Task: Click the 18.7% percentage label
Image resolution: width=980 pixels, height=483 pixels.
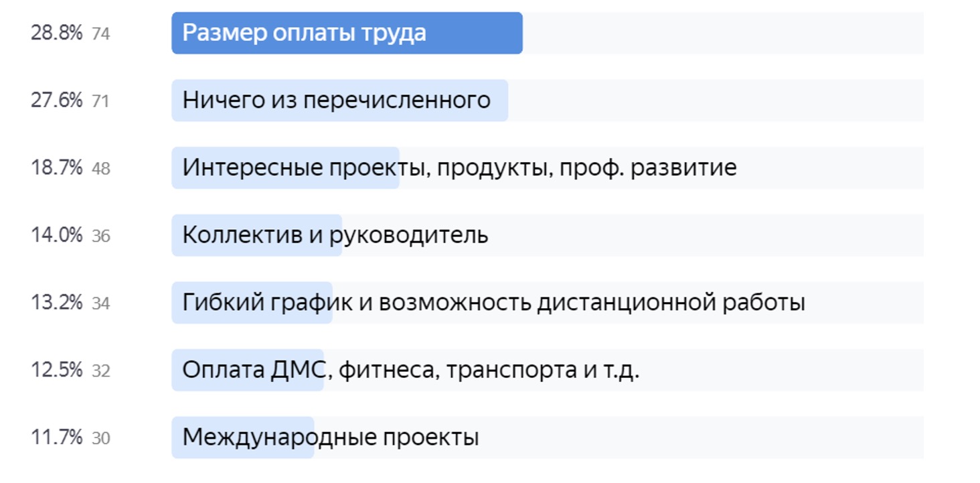Action: coord(57,168)
